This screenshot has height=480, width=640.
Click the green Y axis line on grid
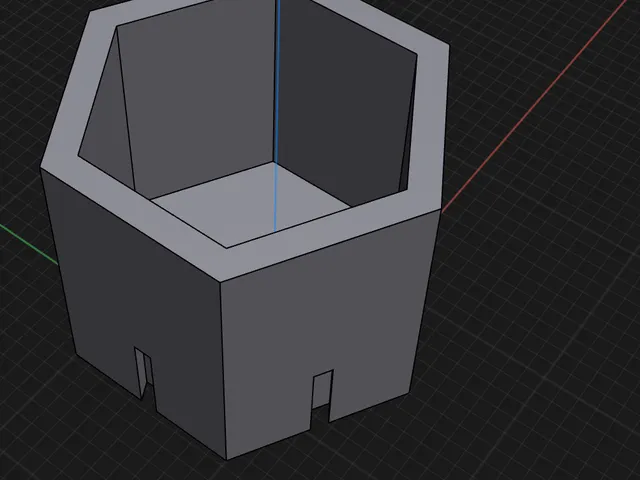29,244
